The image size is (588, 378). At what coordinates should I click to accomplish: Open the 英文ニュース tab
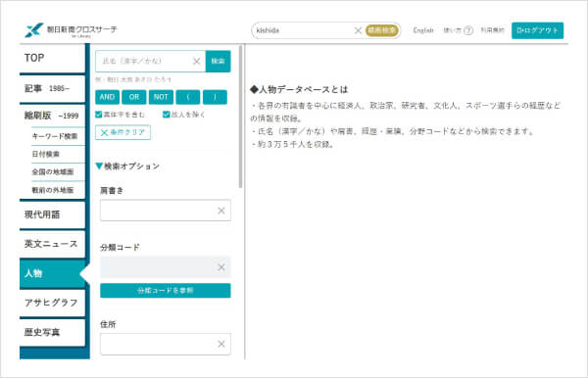(52, 244)
